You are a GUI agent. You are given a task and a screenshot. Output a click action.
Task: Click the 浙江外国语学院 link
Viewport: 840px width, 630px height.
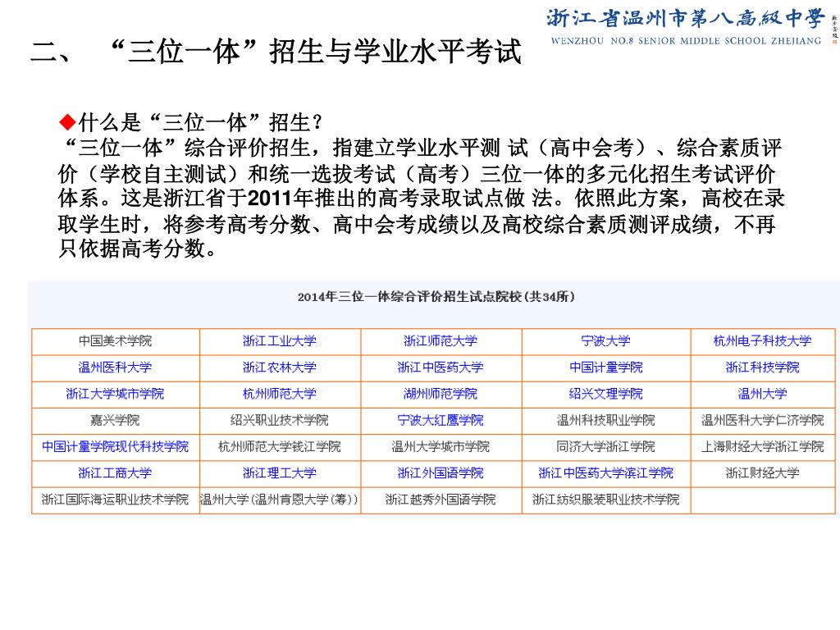tap(441, 473)
